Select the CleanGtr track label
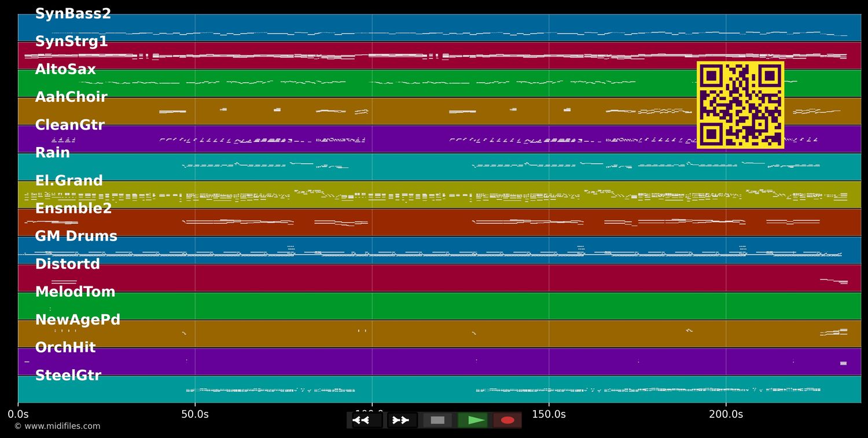Screen dimensions: 868x438 (x=69, y=125)
